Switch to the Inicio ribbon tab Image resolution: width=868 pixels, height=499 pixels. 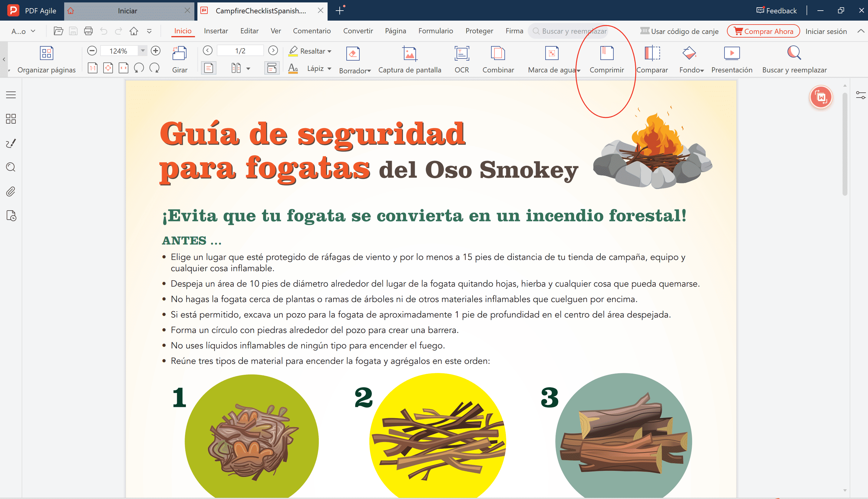coord(183,31)
